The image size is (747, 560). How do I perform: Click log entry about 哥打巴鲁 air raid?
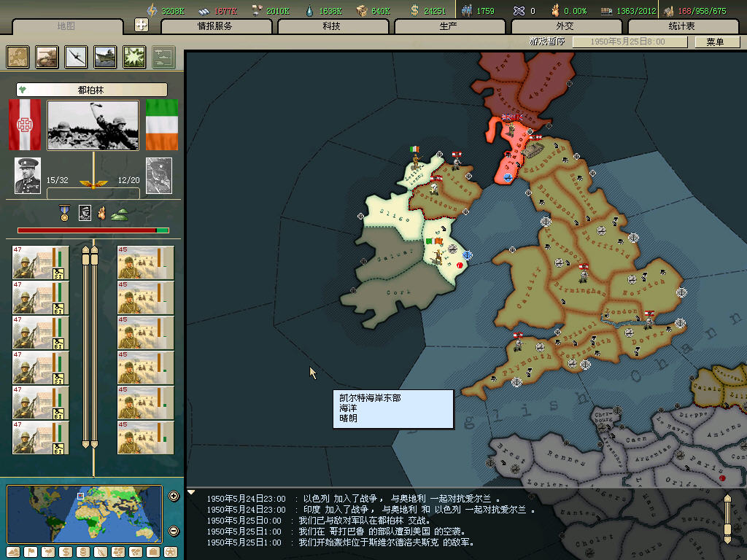tap(336, 532)
